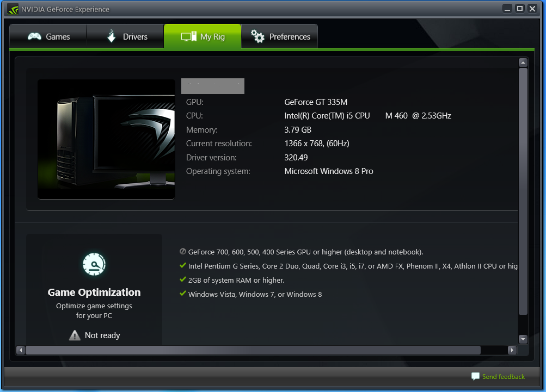Click the green check beside 2GB RAM requirement

pos(183,279)
